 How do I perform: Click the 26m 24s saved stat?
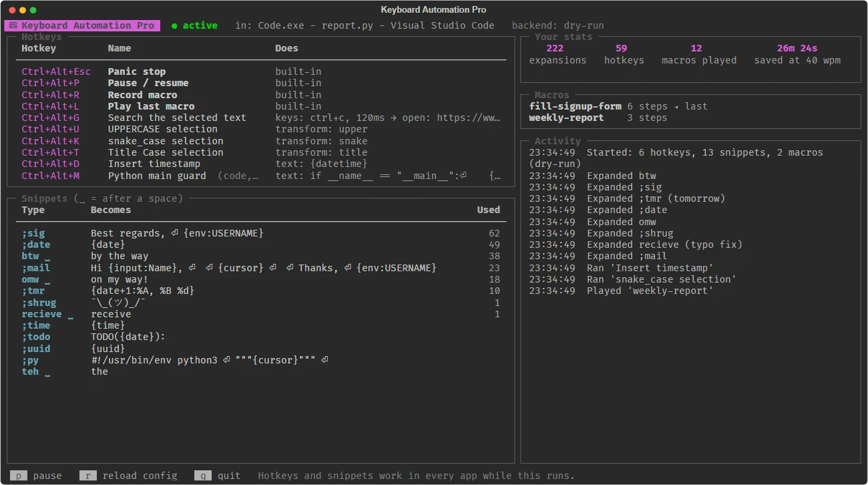(x=797, y=54)
